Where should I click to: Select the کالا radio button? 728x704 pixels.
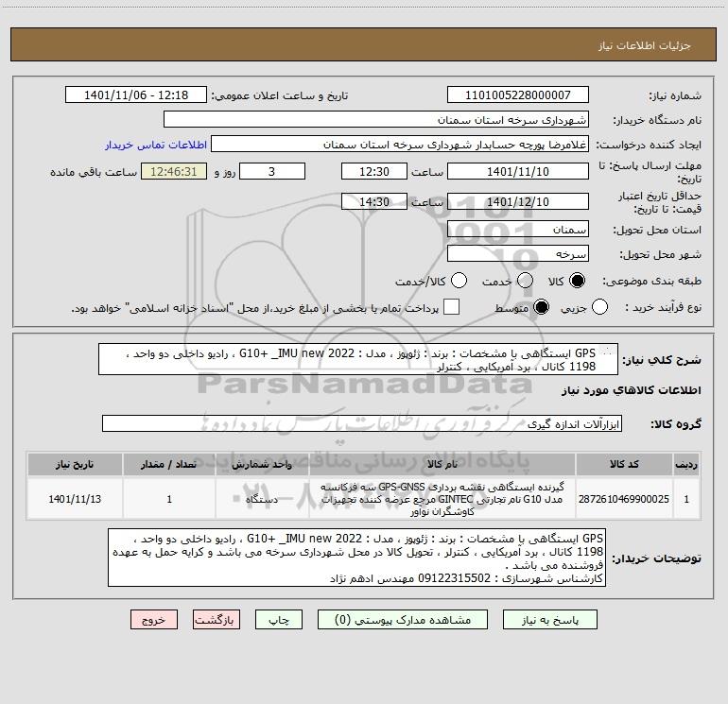point(577,281)
